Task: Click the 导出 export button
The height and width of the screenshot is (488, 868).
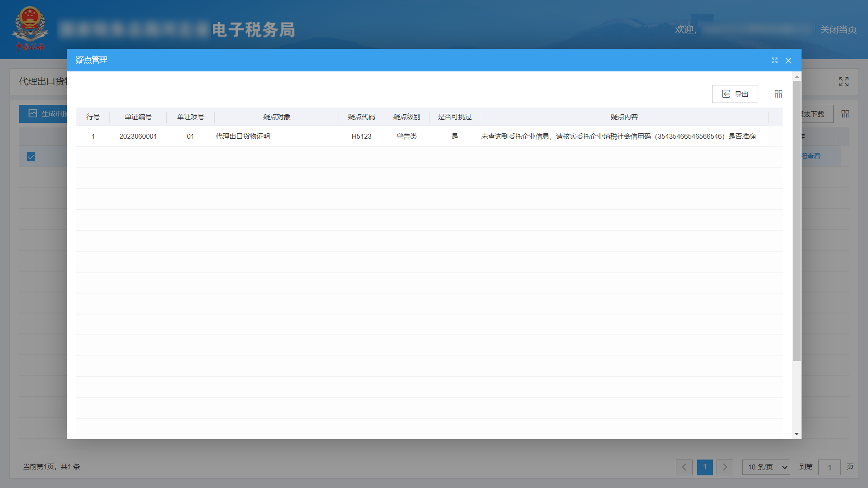Action: coord(735,94)
